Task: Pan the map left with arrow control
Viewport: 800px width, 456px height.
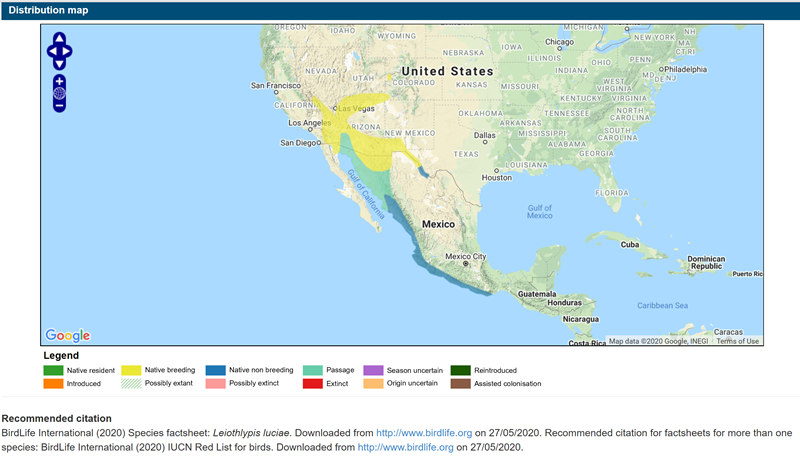Action: pos(51,50)
